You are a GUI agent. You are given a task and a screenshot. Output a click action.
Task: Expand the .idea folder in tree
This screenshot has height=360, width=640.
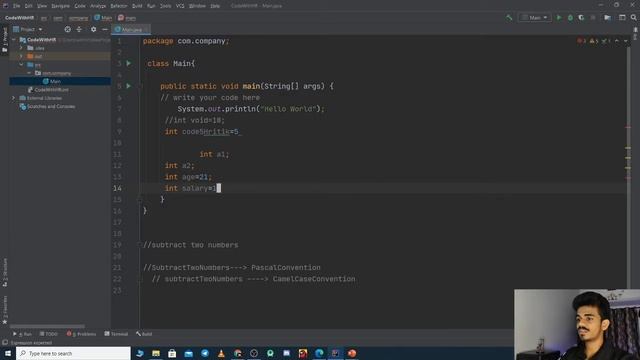pyautogui.click(x=21, y=48)
